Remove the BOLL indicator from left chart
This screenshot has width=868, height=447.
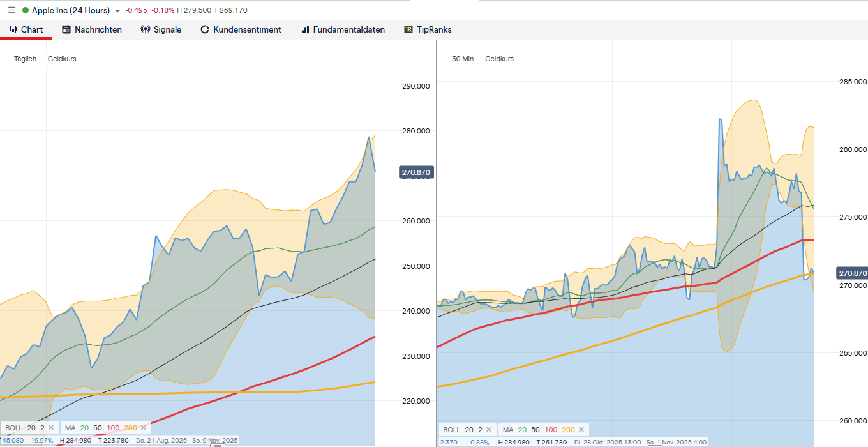coord(51,427)
